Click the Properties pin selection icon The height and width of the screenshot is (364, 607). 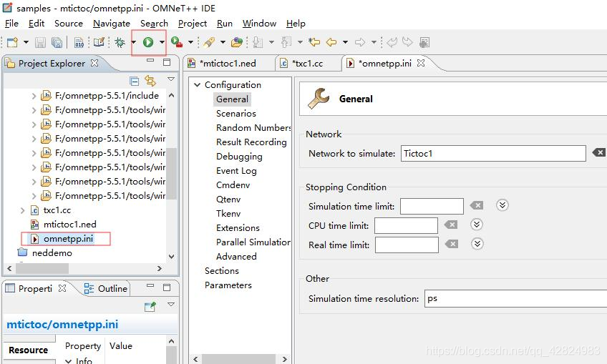tap(150, 307)
